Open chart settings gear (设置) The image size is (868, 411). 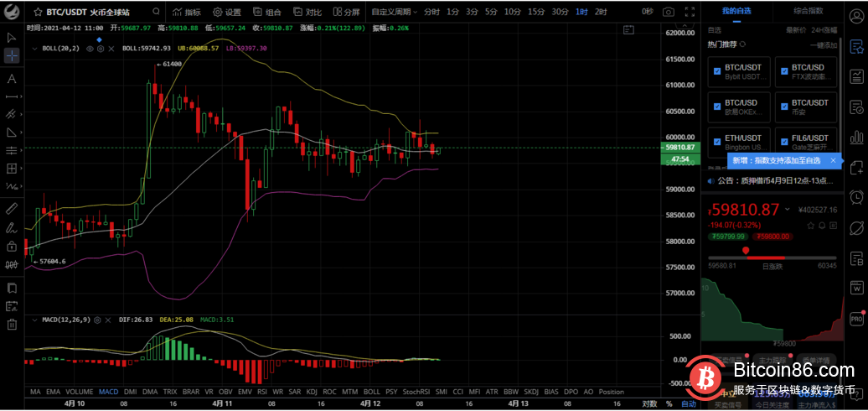(x=226, y=13)
